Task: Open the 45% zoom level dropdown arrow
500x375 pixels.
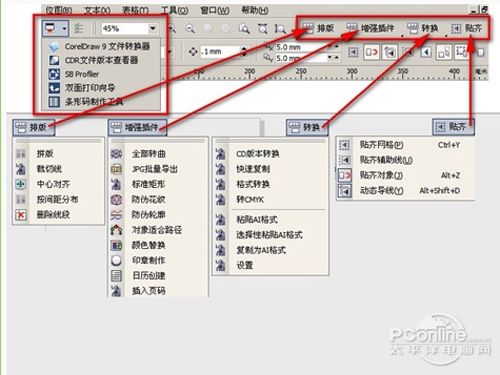Action: pyautogui.click(x=153, y=29)
